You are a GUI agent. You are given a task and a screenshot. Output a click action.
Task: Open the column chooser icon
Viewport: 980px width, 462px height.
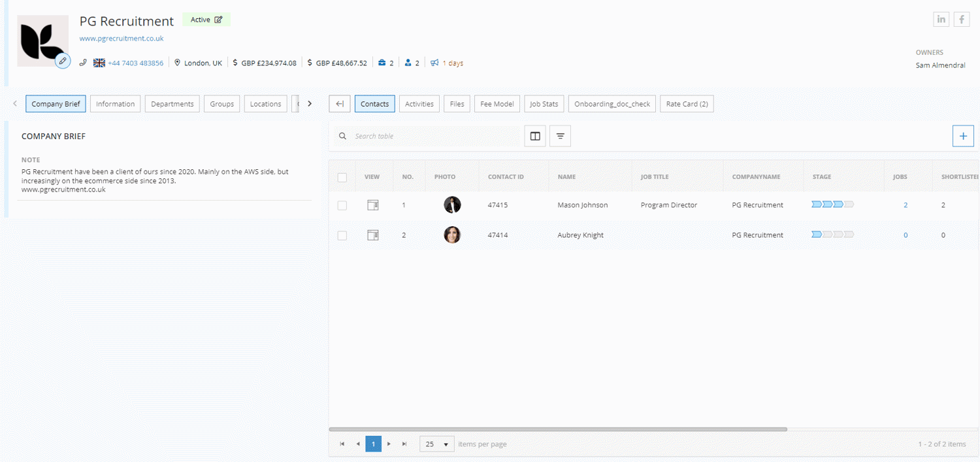[535, 136]
